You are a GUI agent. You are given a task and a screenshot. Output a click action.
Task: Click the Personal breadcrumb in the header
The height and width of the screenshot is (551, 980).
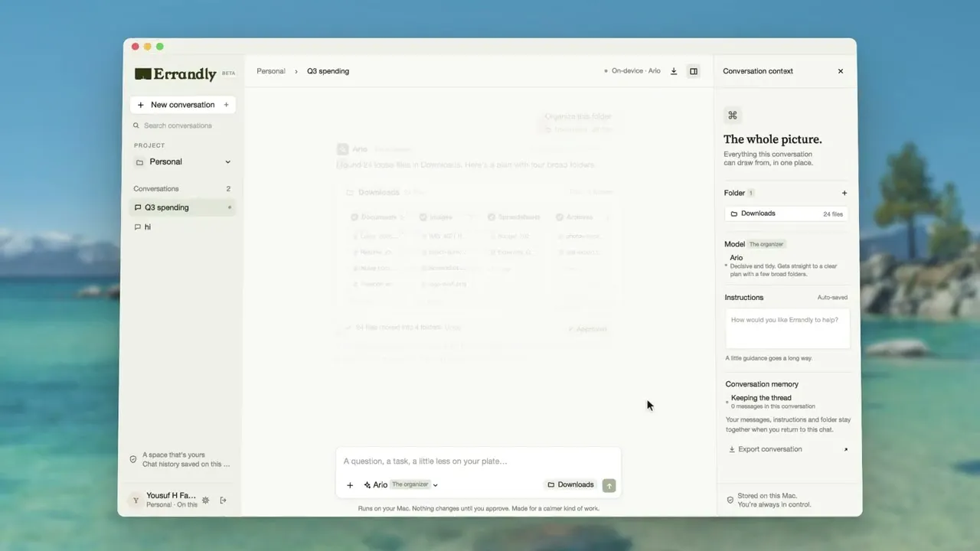(x=271, y=71)
